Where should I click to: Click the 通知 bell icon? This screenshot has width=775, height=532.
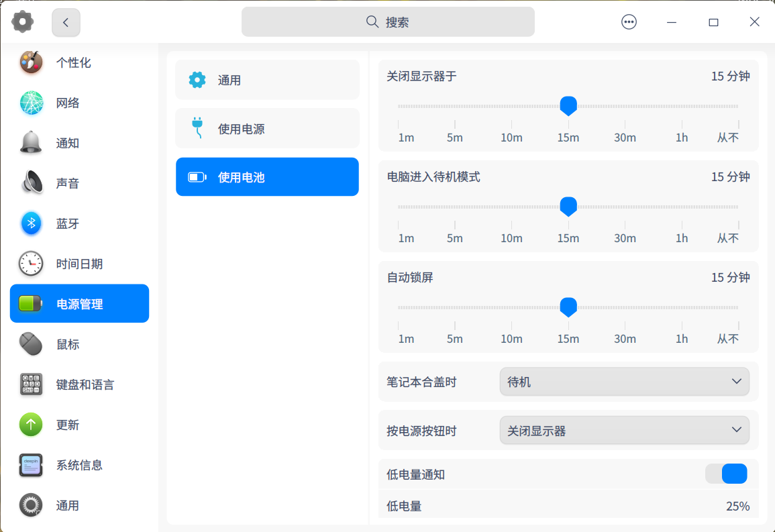point(31,143)
